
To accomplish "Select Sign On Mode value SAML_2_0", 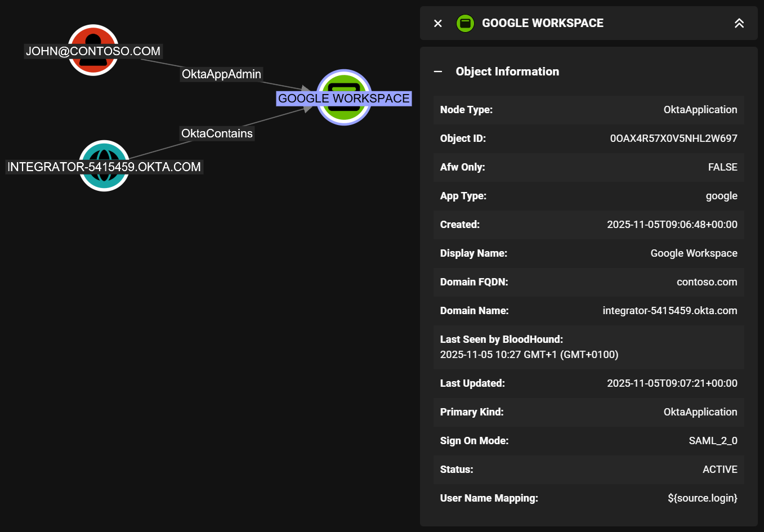I will point(713,441).
